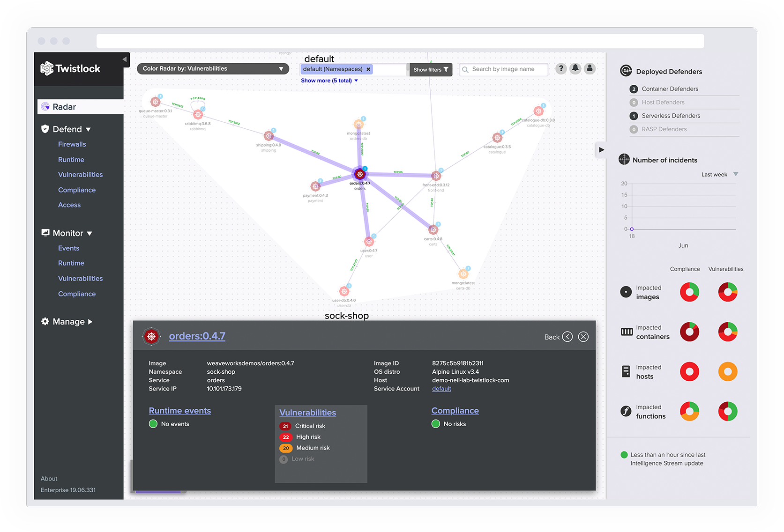Click the 20 Medium risk badge
784x532 pixels.
click(x=286, y=448)
